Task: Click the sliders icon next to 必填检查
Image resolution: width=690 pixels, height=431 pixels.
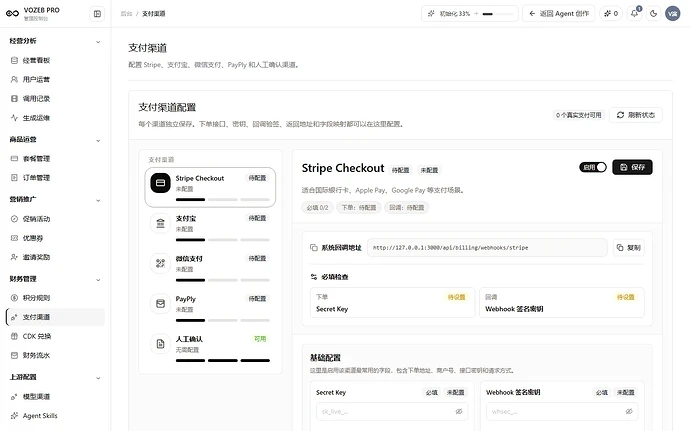Action: pos(314,277)
